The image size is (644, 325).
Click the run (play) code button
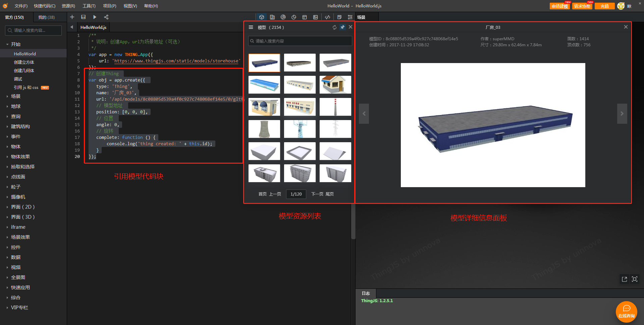point(95,17)
